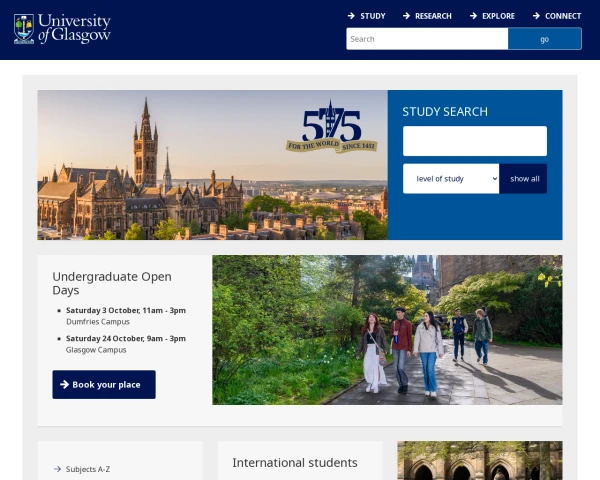Click the Undergraduate Open Days heading
Screen dimensions: 600x480
click(x=112, y=283)
